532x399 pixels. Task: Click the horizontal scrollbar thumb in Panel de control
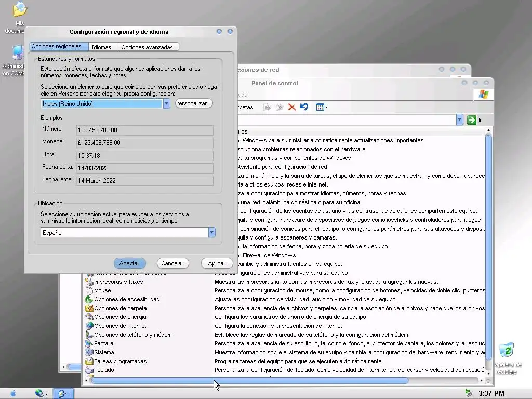tap(250, 380)
